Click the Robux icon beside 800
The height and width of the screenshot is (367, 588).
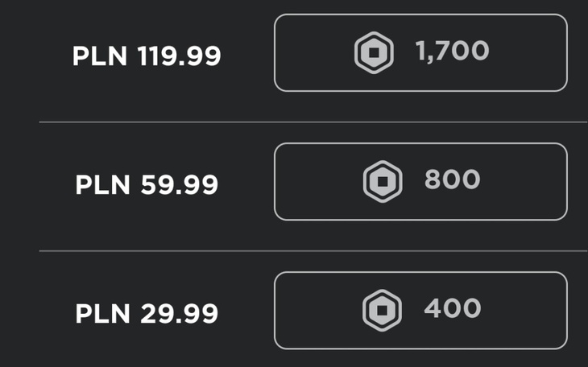382,181
